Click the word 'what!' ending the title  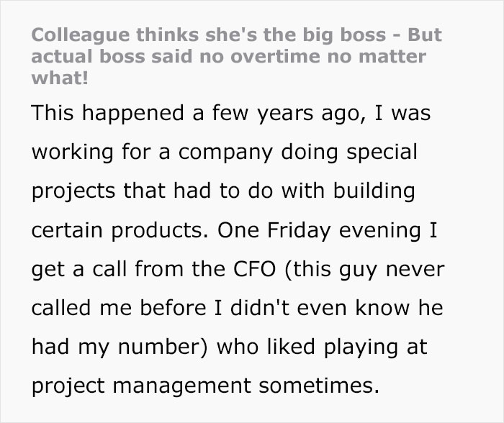(60, 77)
